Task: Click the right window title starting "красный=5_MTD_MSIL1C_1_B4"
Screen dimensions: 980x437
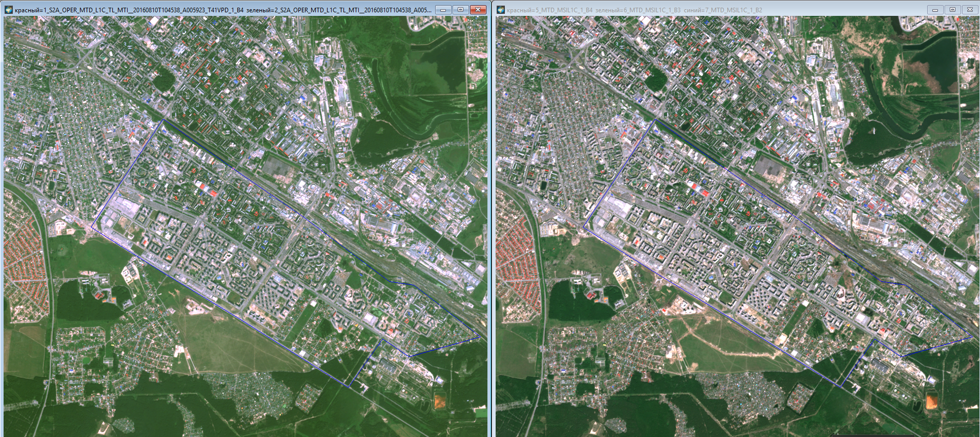Action: 635,10
